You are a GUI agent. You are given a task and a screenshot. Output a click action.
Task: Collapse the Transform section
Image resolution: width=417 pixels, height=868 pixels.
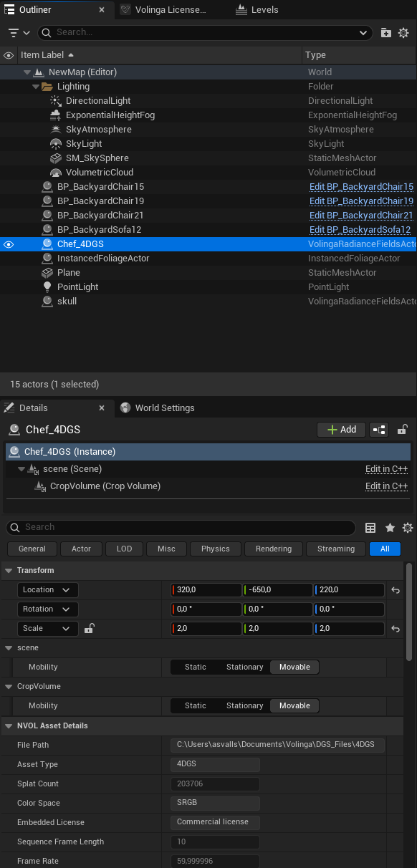tap(9, 571)
